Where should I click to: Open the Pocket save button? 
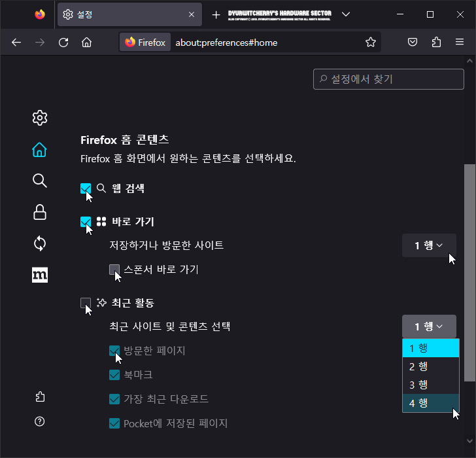tap(412, 42)
